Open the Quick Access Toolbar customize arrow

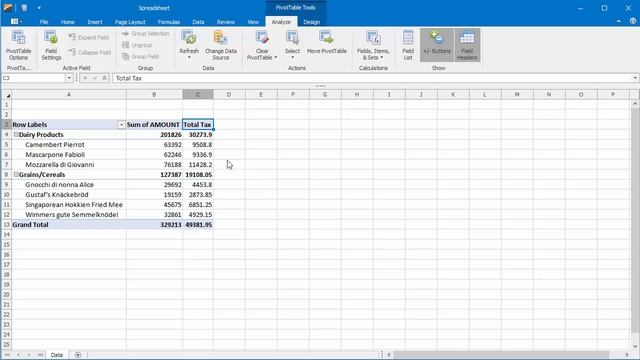pos(39,8)
